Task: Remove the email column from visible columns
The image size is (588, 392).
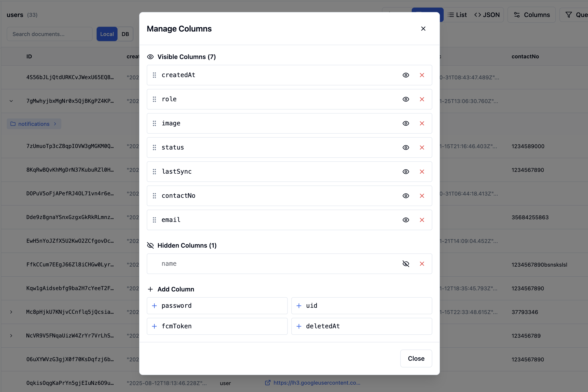Action: point(422,220)
